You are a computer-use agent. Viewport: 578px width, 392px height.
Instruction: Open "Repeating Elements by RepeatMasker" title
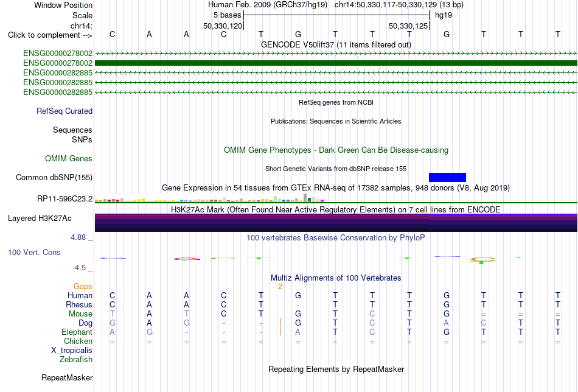[336, 369]
